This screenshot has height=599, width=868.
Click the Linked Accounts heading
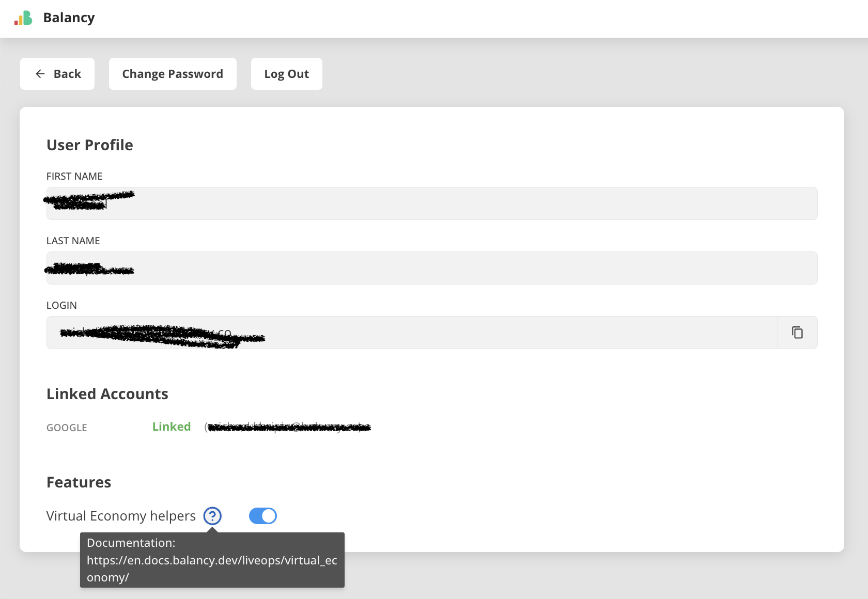(x=107, y=394)
